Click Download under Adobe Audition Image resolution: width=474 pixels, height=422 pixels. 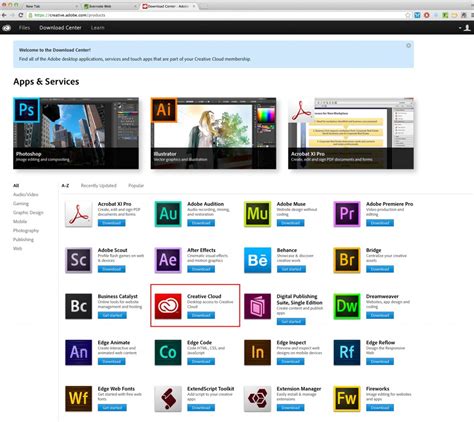point(201,223)
